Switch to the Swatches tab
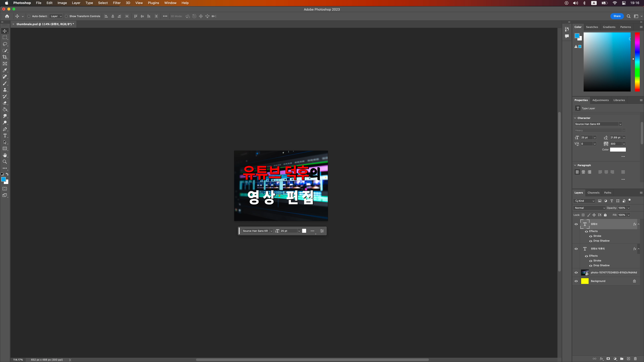Viewport: 644px width, 362px height. (592, 27)
